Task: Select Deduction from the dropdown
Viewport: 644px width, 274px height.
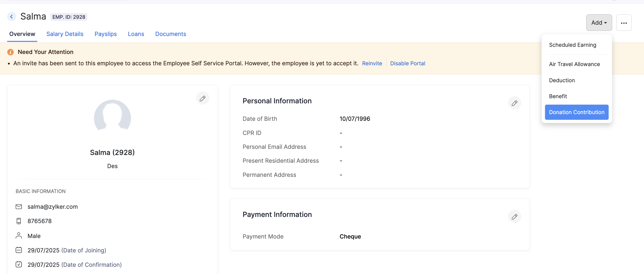Action: pyautogui.click(x=562, y=80)
